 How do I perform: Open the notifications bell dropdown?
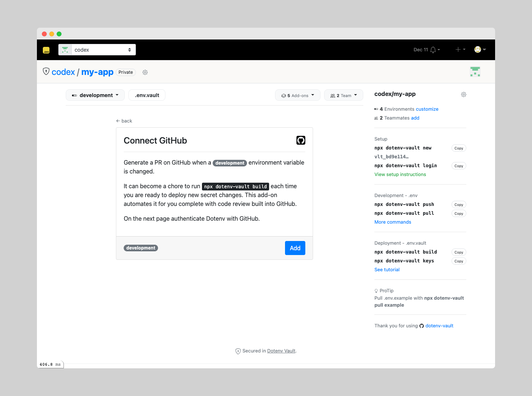point(435,50)
